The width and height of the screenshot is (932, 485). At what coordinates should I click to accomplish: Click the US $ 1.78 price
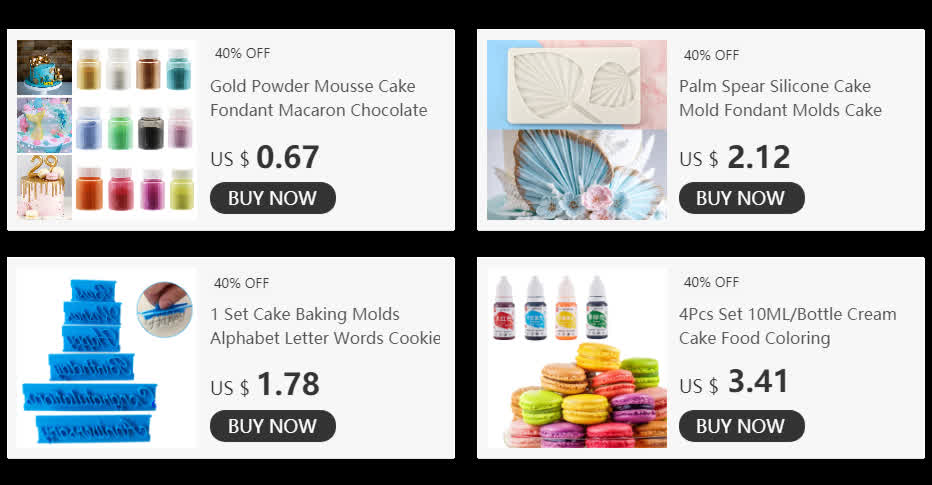[x=265, y=385]
